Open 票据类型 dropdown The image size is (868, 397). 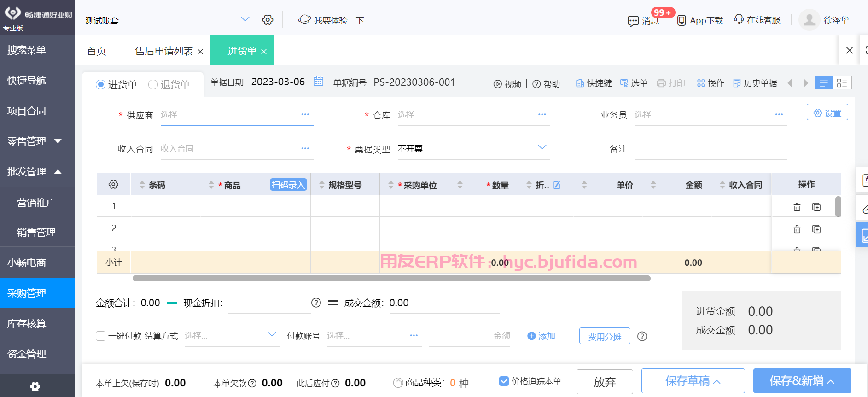click(542, 147)
